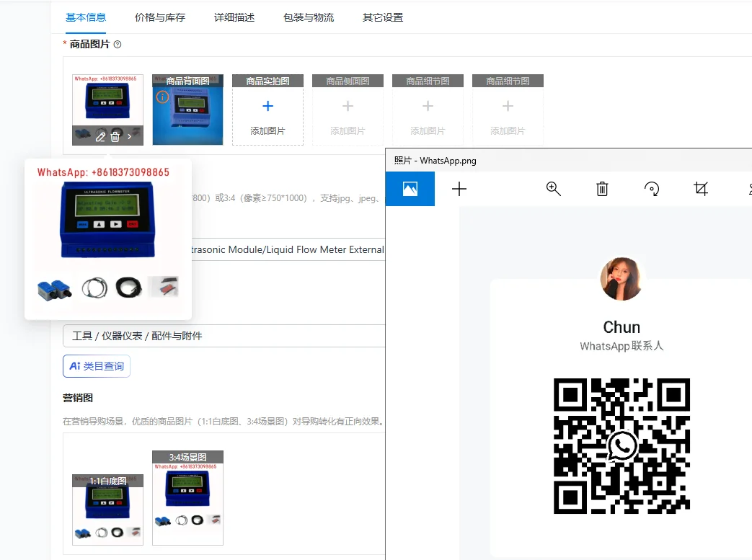This screenshot has height=560, width=752.
Task: Click image view icon in Photos toolbar
Action: pyautogui.click(x=410, y=189)
